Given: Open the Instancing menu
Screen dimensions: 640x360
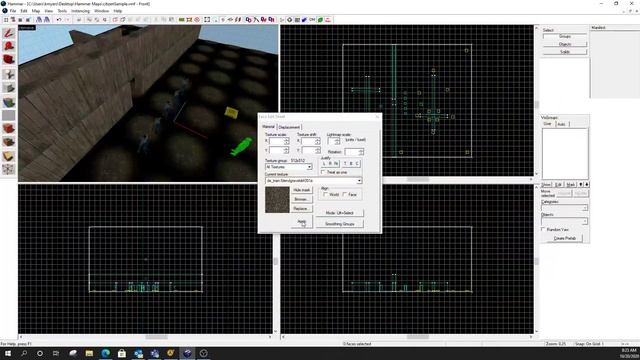Looking at the screenshot, I should [x=80, y=11].
